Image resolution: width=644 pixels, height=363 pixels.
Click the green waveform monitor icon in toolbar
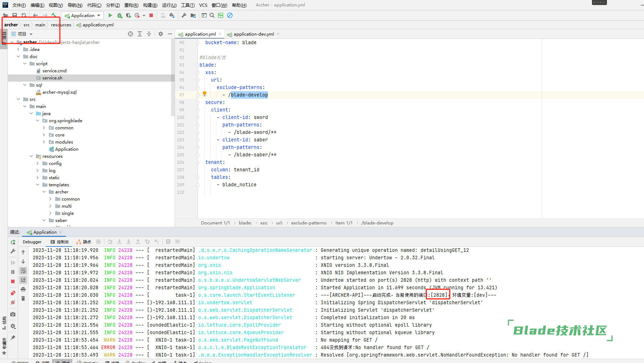pos(221,15)
